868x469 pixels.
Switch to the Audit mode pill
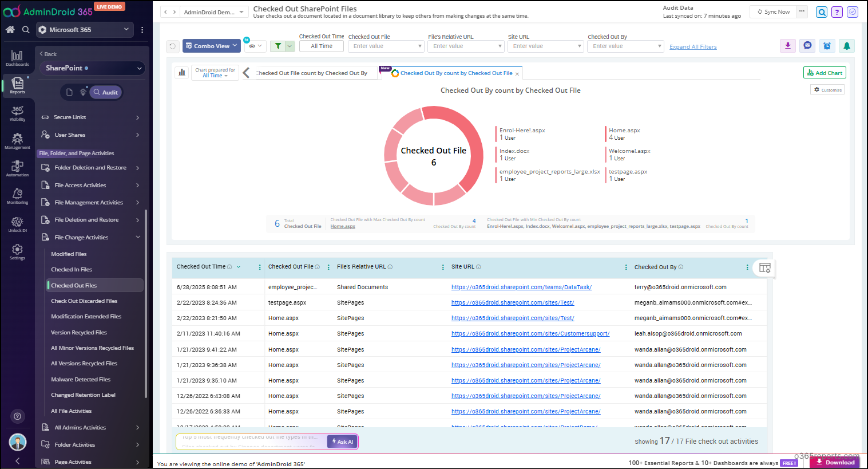pos(106,92)
